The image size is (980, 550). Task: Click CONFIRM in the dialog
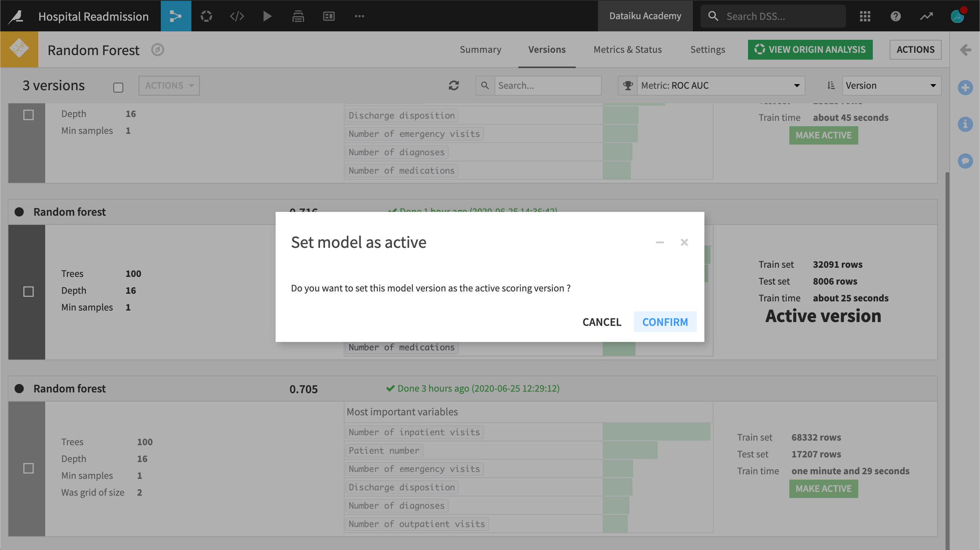(x=665, y=322)
